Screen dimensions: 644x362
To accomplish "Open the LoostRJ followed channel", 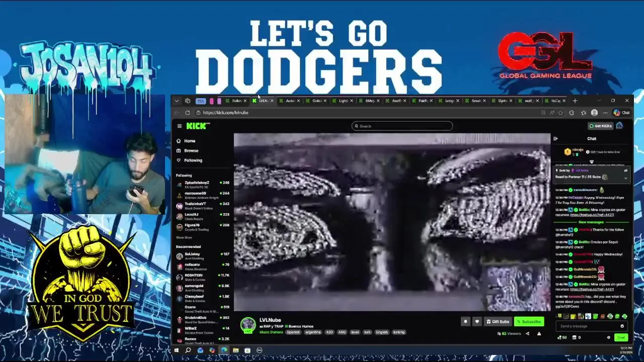I will pos(202,216).
